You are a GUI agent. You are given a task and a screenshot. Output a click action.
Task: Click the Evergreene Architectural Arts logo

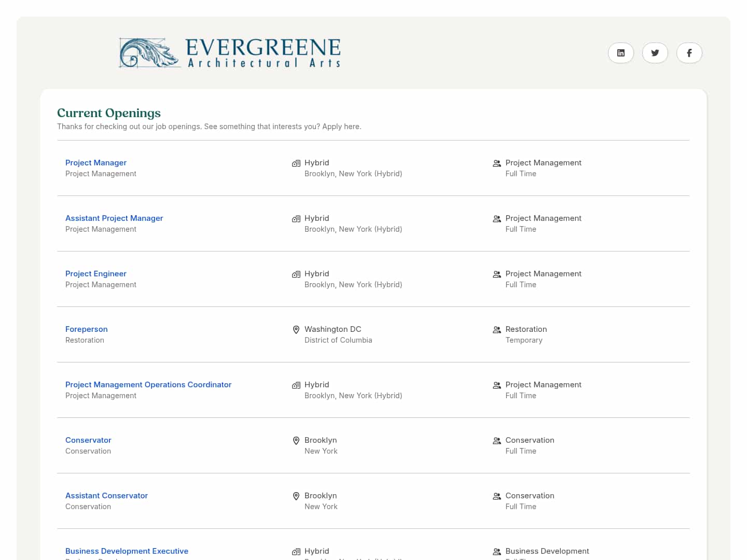230,52
